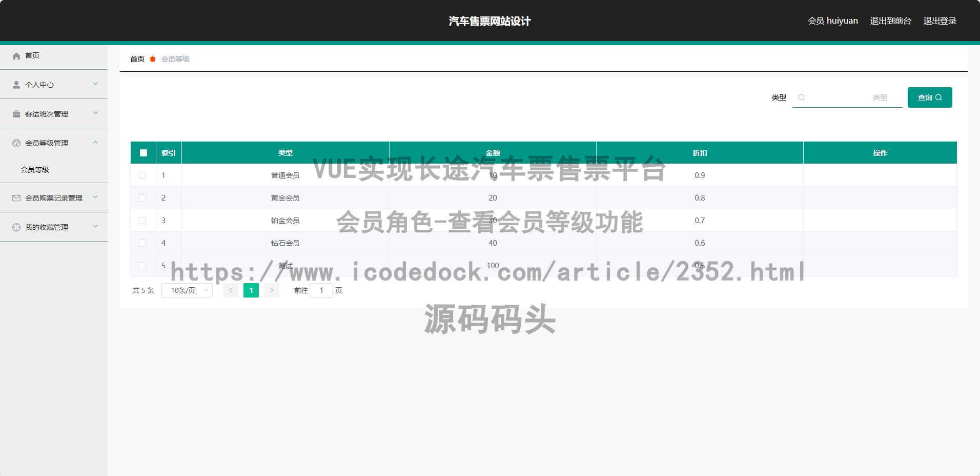980x476 pixels.
Task: Open the 我的收藏管理 sidebar menu
Action: click(54, 227)
